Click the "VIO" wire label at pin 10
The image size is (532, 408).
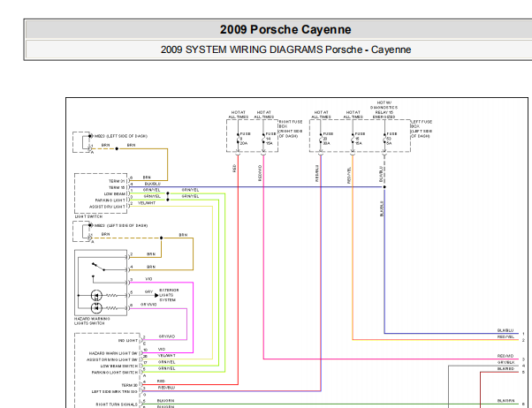162,350
